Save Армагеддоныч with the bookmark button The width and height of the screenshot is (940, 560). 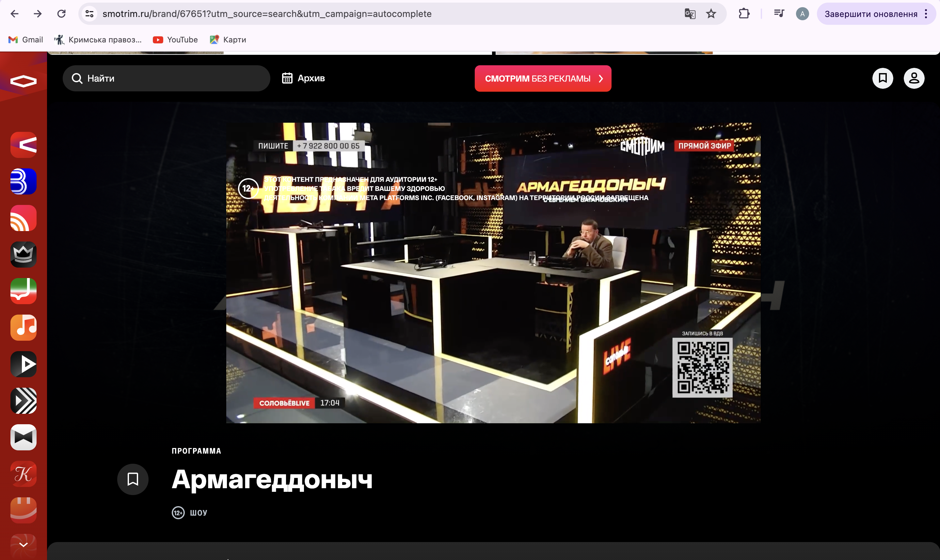(x=133, y=479)
